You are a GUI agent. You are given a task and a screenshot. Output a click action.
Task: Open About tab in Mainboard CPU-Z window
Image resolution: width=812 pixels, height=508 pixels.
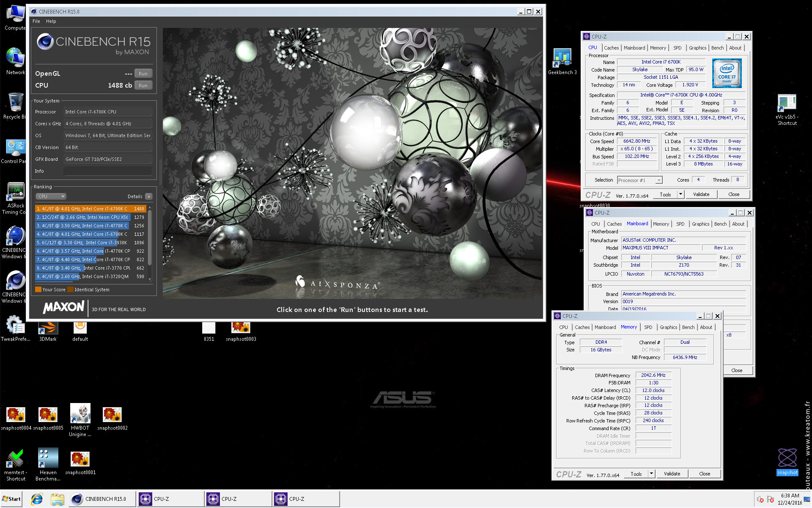738,224
